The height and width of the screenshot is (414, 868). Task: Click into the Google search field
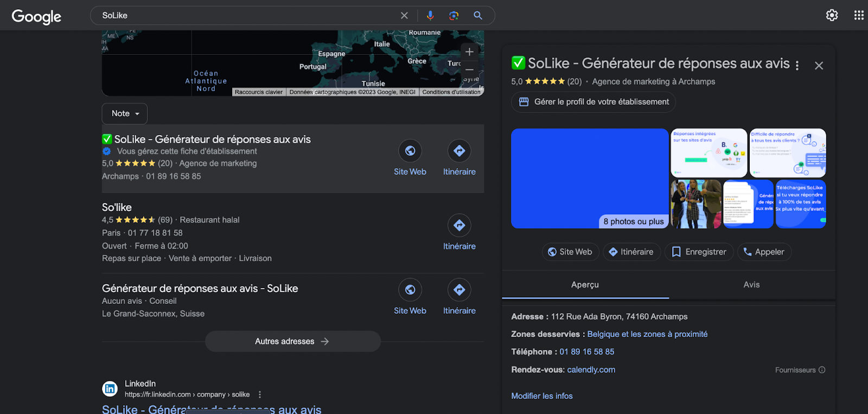[244, 16]
